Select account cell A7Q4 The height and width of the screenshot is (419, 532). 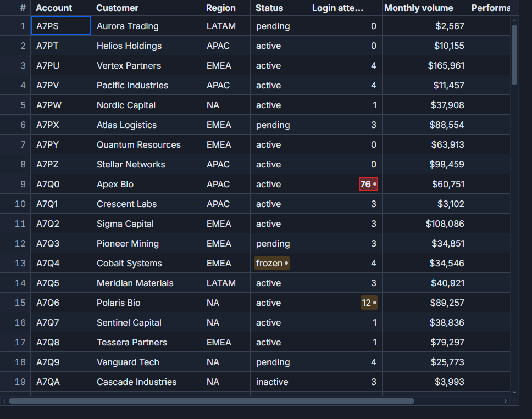coord(61,263)
